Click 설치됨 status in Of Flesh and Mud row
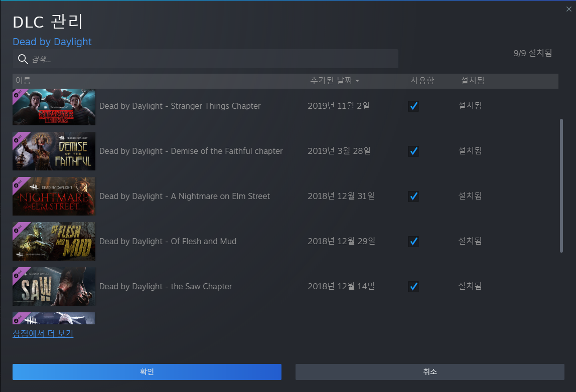This screenshot has height=392, width=576. pyautogui.click(x=470, y=241)
